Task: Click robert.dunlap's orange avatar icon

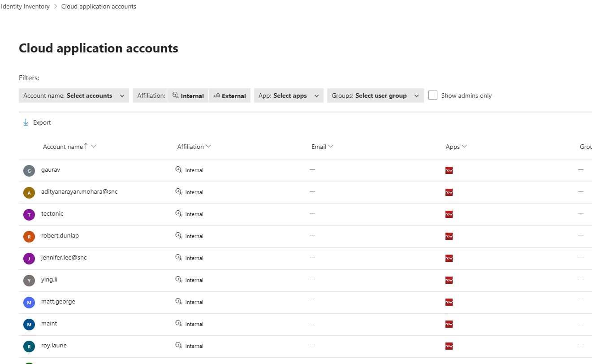Action: 29,236
